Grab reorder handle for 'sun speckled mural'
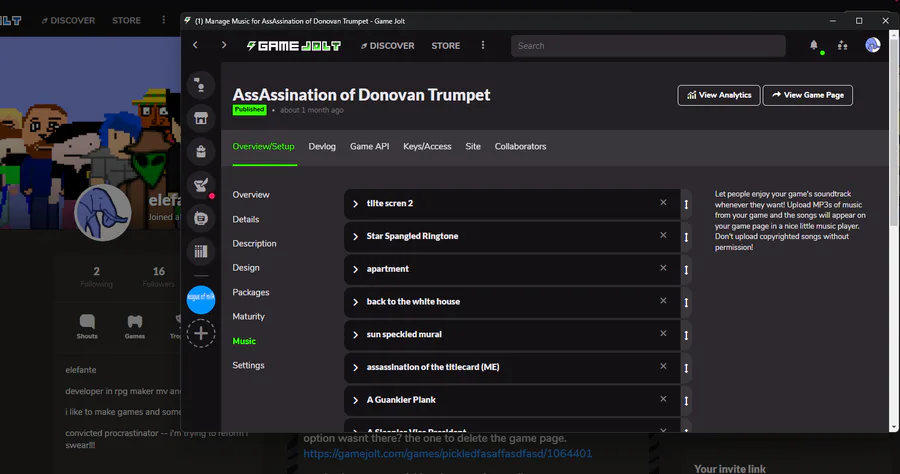Image resolution: width=900 pixels, height=474 pixels. [686, 335]
